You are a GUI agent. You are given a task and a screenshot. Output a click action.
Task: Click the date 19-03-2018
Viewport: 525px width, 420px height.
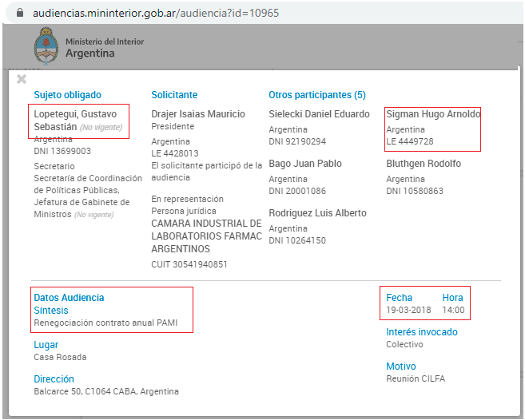[408, 310]
